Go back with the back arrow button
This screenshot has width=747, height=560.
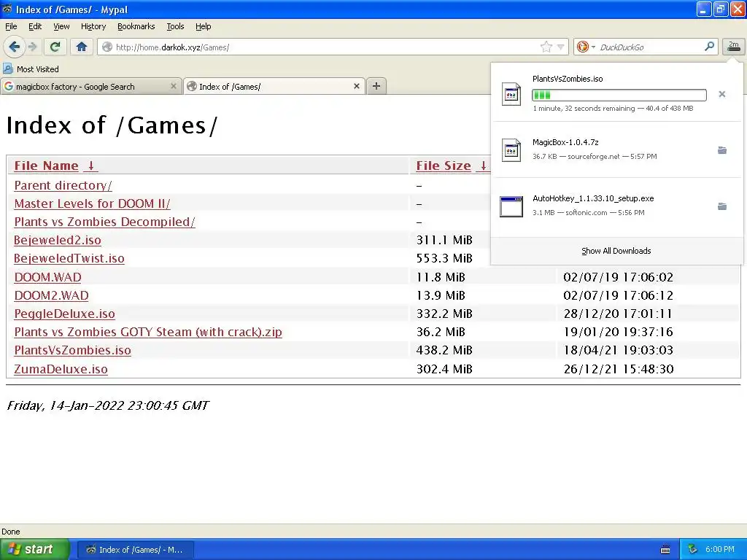pyautogui.click(x=14, y=47)
